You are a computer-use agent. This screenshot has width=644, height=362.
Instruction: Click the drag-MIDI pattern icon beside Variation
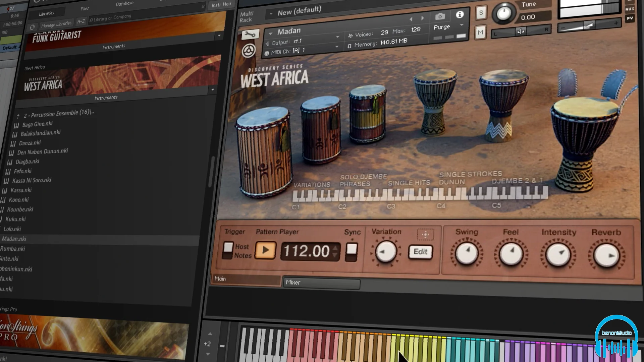(x=425, y=234)
